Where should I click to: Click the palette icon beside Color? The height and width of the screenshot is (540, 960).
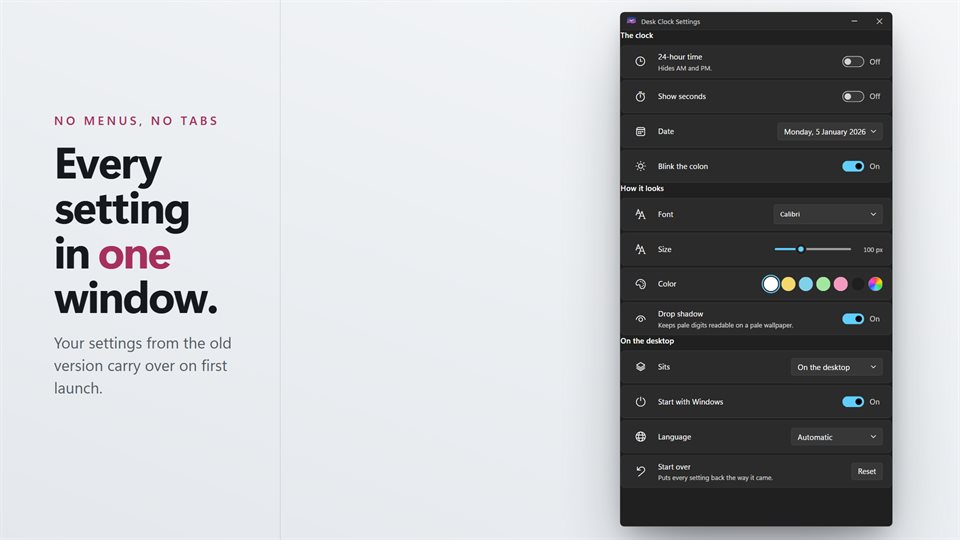pos(640,284)
